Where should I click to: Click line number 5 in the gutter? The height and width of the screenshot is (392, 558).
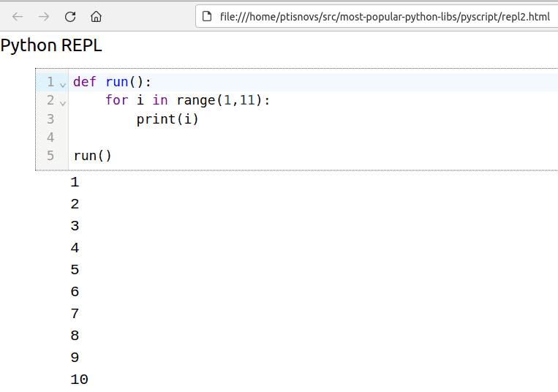point(50,156)
